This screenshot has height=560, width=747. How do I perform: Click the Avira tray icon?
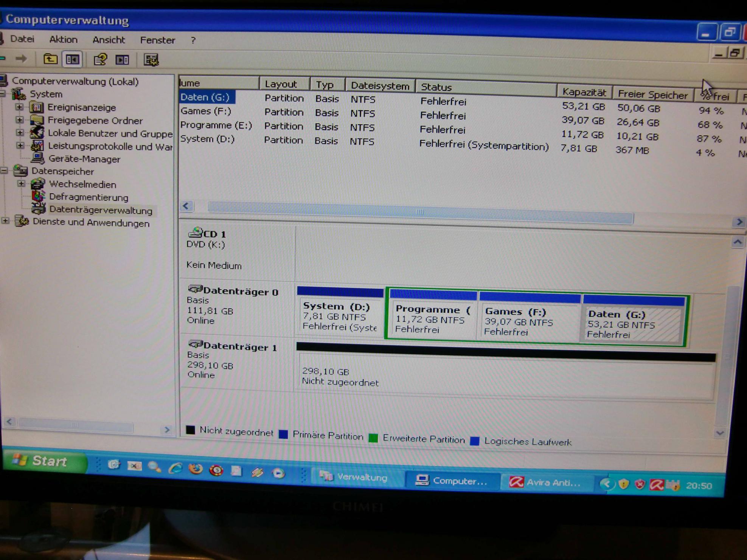(657, 485)
